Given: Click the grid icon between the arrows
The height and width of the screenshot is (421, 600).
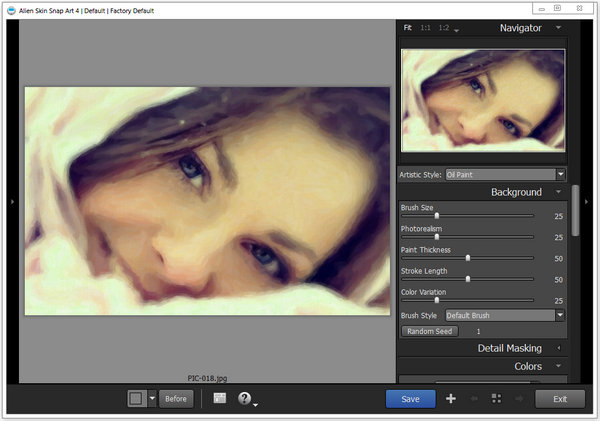Looking at the screenshot, I should click(x=496, y=398).
